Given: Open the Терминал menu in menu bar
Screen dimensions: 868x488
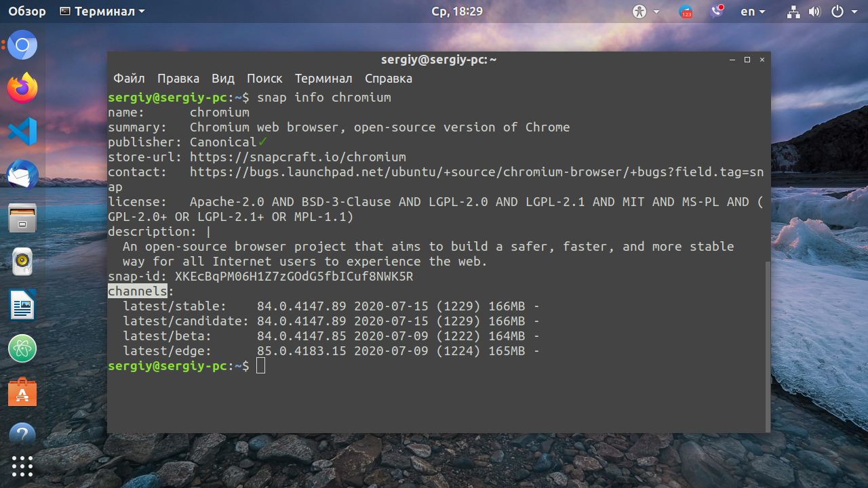Looking at the screenshot, I should (323, 79).
